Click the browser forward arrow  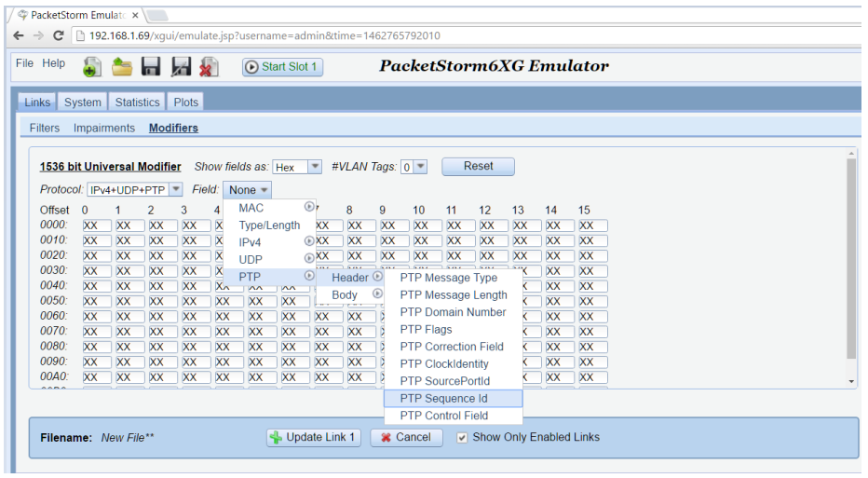38,35
